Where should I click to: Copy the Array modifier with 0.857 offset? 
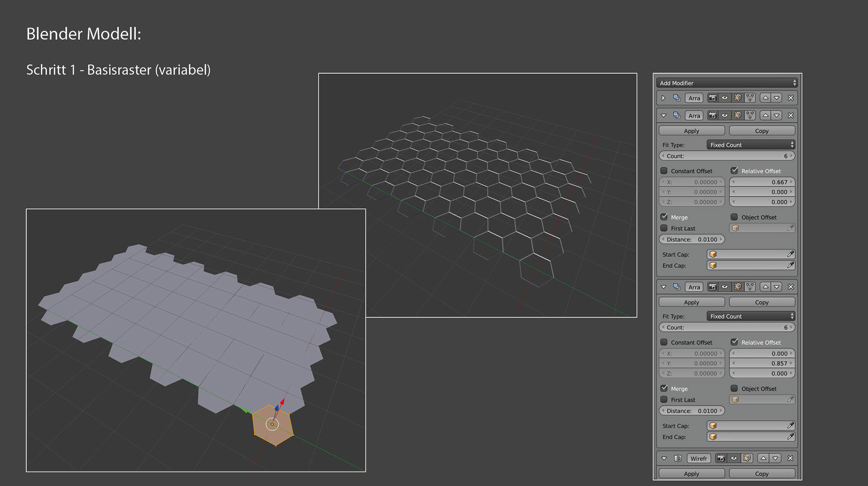coord(762,302)
